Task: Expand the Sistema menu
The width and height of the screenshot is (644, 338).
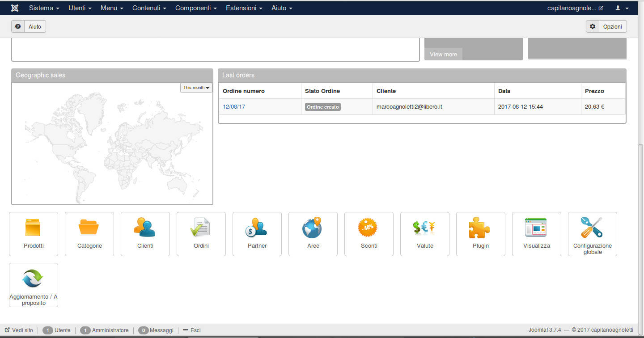Action: point(44,8)
